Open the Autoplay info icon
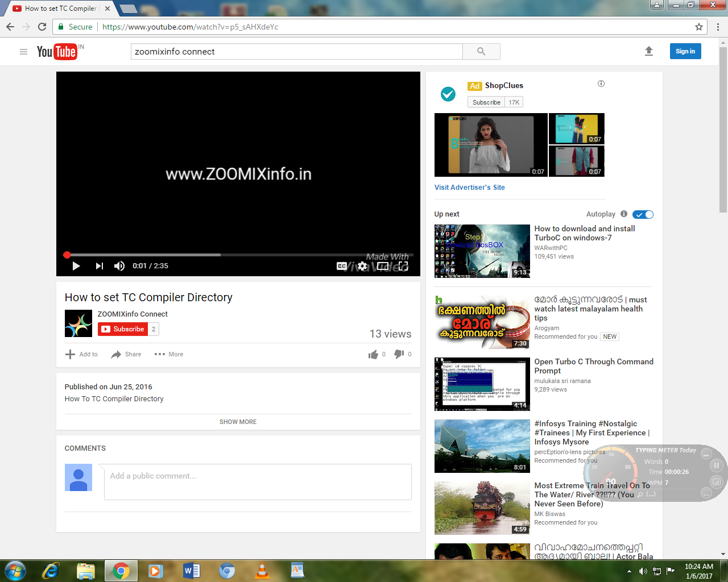This screenshot has height=582, width=728. [x=624, y=214]
